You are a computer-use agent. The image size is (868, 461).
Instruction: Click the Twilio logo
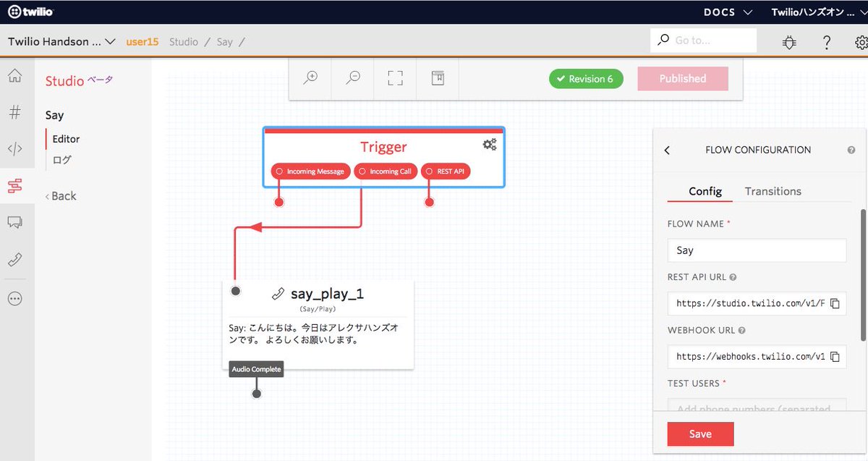click(x=31, y=12)
